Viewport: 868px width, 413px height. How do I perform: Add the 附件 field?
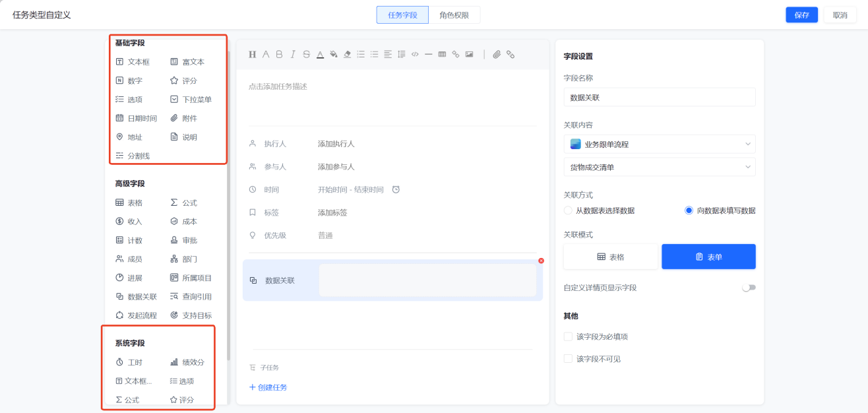[183, 118]
